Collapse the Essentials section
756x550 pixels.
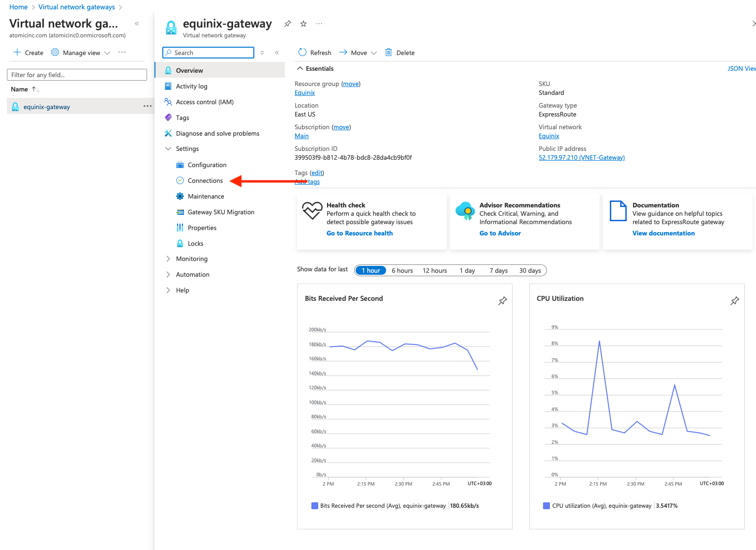[x=300, y=68]
